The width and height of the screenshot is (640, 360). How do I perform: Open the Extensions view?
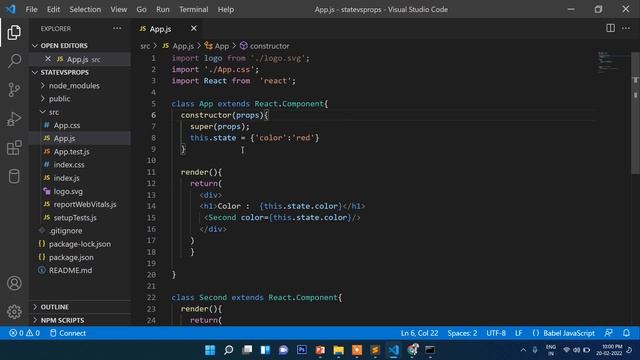14,148
